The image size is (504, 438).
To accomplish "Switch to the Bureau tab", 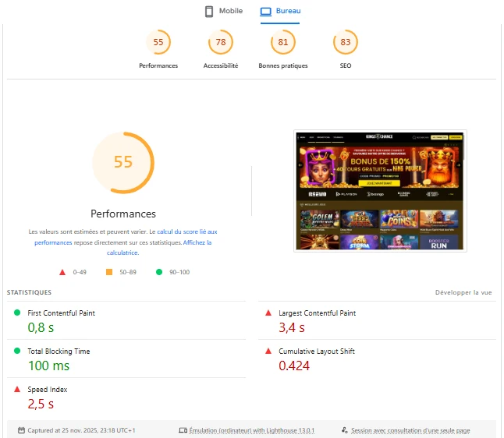I will pos(280,12).
